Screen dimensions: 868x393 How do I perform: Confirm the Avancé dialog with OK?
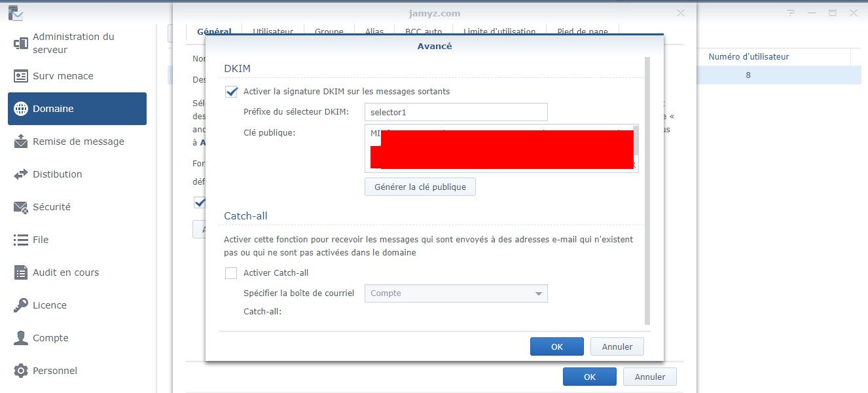click(557, 346)
